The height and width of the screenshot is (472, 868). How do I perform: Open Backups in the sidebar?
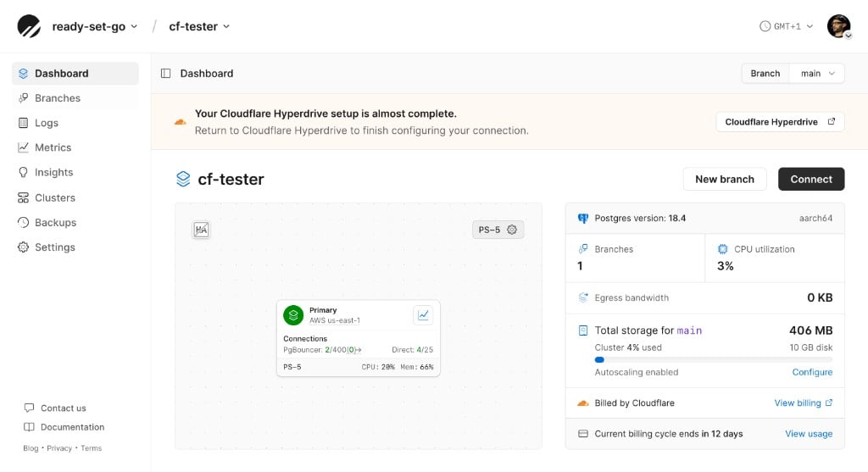pyautogui.click(x=75, y=223)
